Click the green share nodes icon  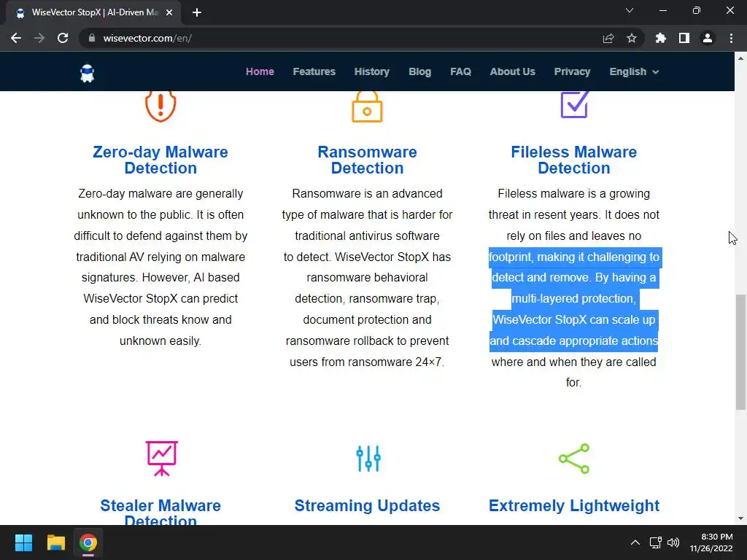(x=574, y=459)
